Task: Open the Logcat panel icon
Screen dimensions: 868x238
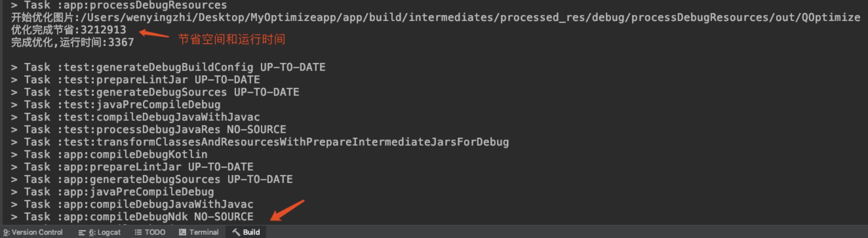Action: pyautogui.click(x=82, y=233)
